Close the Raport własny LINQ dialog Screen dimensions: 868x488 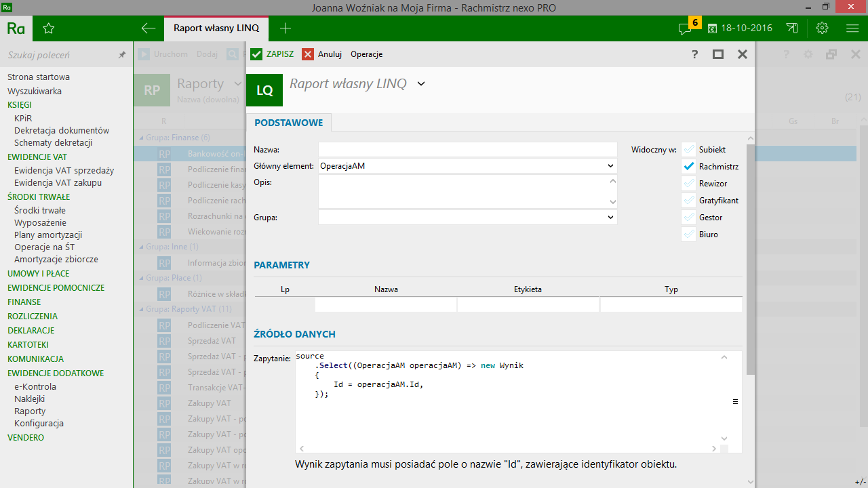click(743, 54)
